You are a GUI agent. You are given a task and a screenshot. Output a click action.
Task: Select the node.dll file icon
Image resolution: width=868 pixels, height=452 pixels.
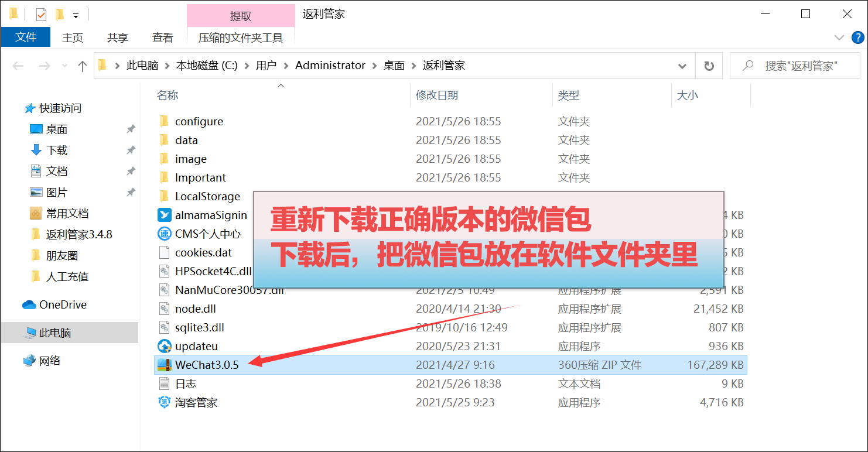point(164,309)
